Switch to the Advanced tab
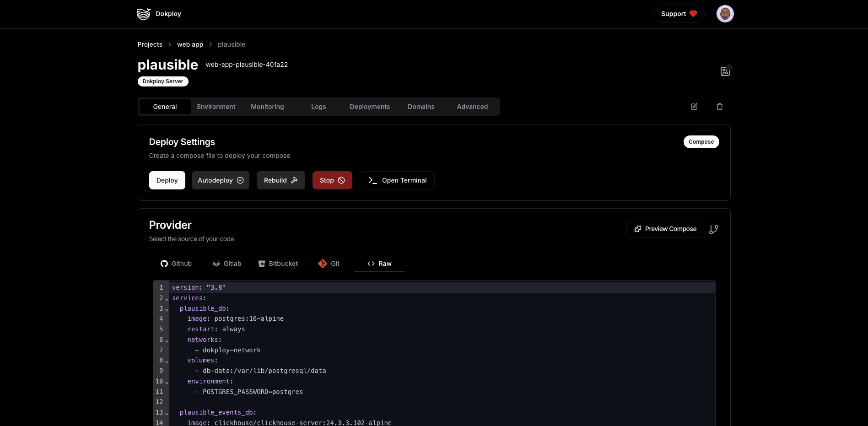868x426 pixels. point(473,107)
